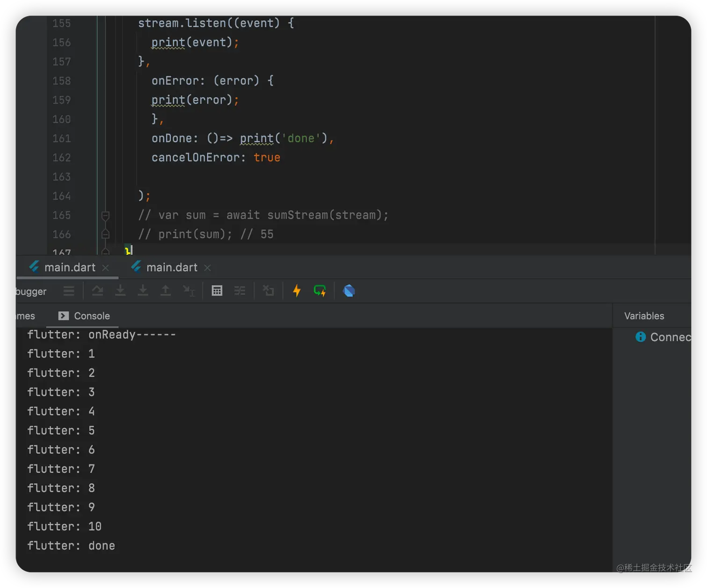Screen dimensions: 707x588
Task: Click line number 161 in the gutter
Action: point(61,138)
